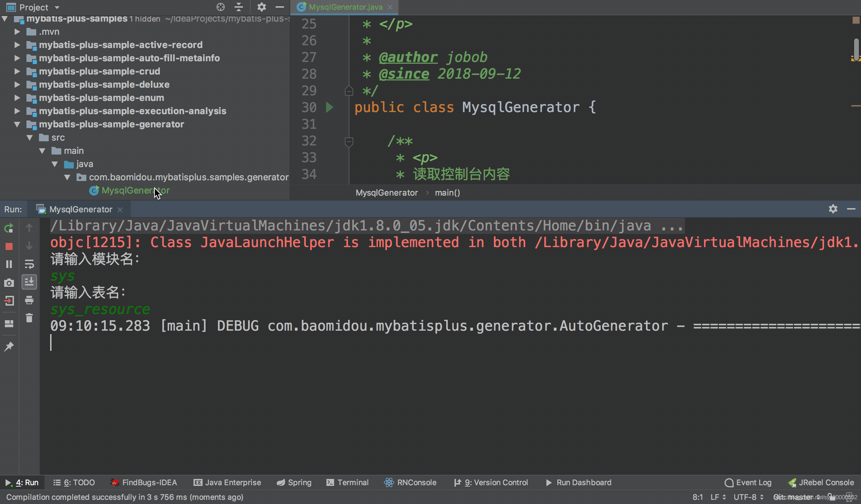Open Project panel settings gear

coord(261,7)
